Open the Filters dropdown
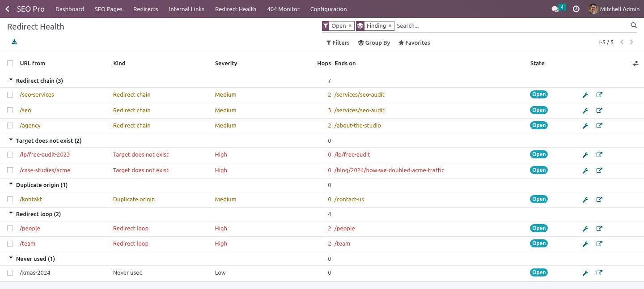 pos(338,43)
